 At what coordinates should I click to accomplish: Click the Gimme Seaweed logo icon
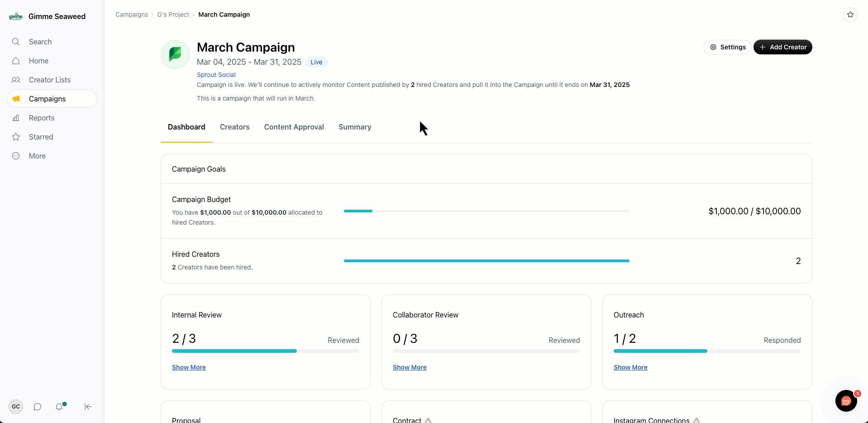click(x=16, y=16)
